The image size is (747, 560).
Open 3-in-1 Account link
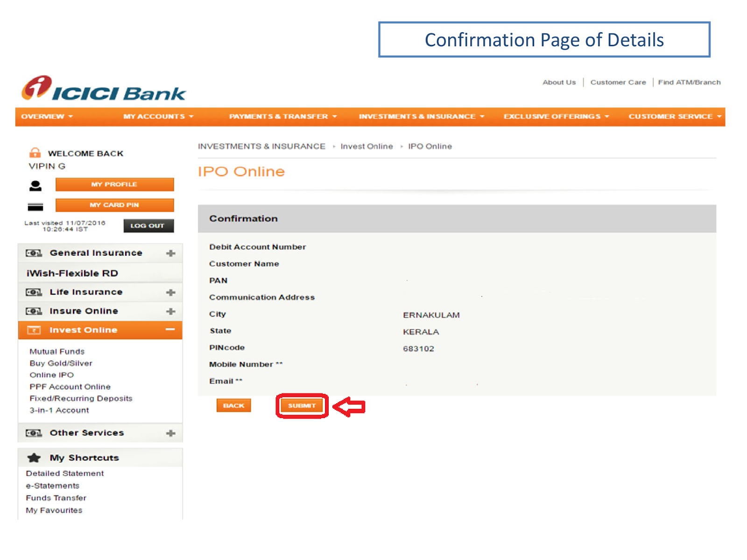tap(59, 410)
